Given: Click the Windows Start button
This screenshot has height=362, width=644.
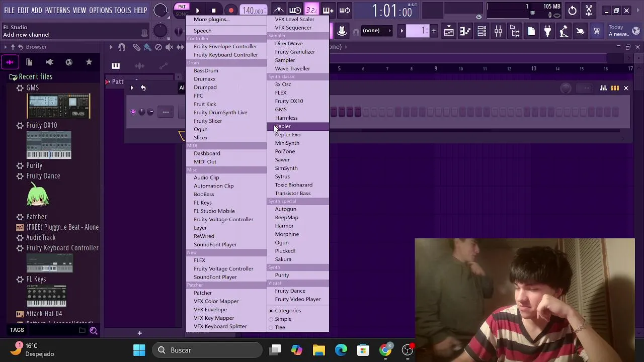Looking at the screenshot, I should tap(139, 350).
